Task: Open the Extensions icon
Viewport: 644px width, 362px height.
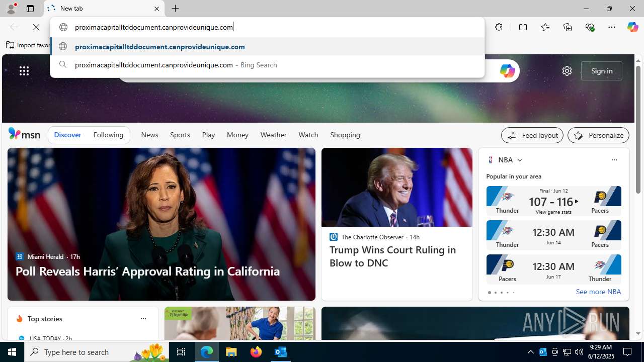Action: (x=499, y=27)
